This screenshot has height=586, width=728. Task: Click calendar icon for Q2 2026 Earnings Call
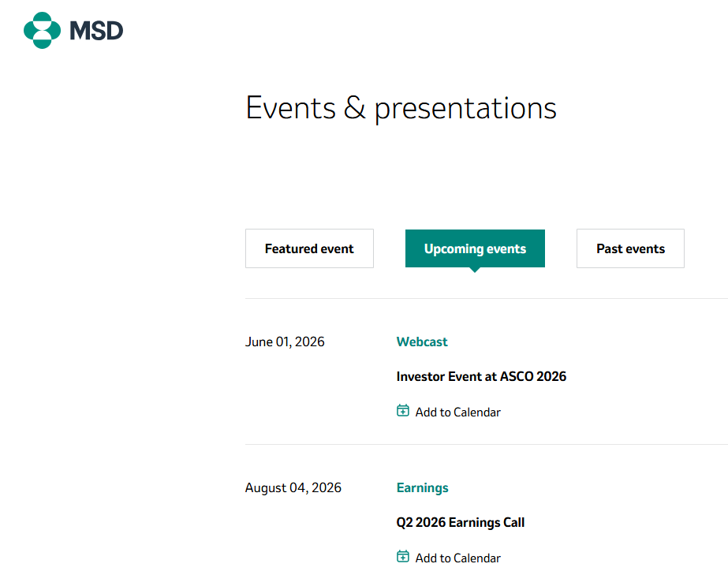click(403, 556)
